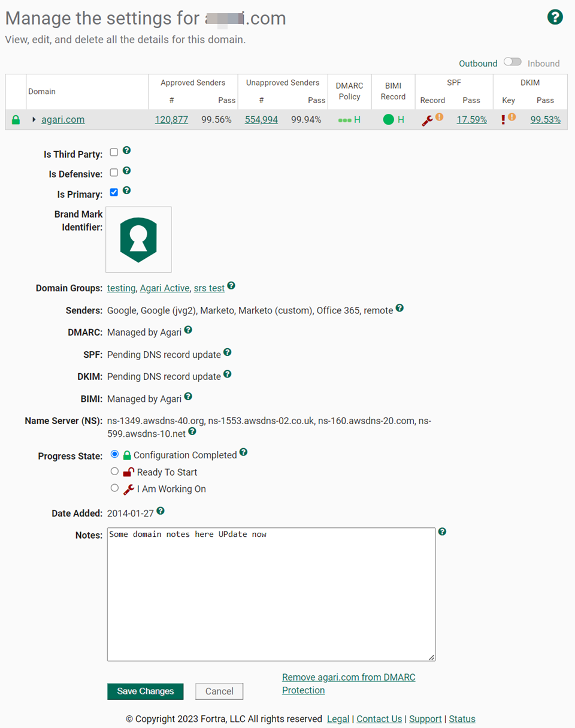Open the testing domain group
The image size is (575, 728).
click(x=121, y=288)
